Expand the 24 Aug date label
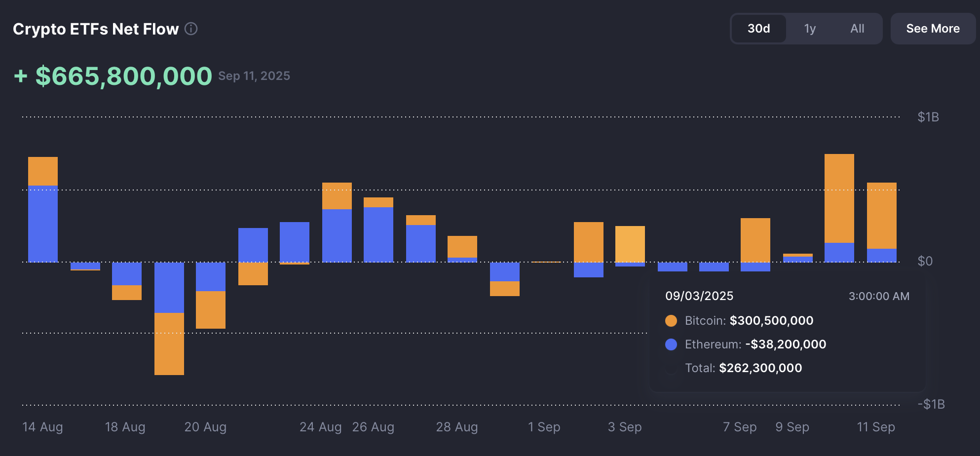 [320, 427]
